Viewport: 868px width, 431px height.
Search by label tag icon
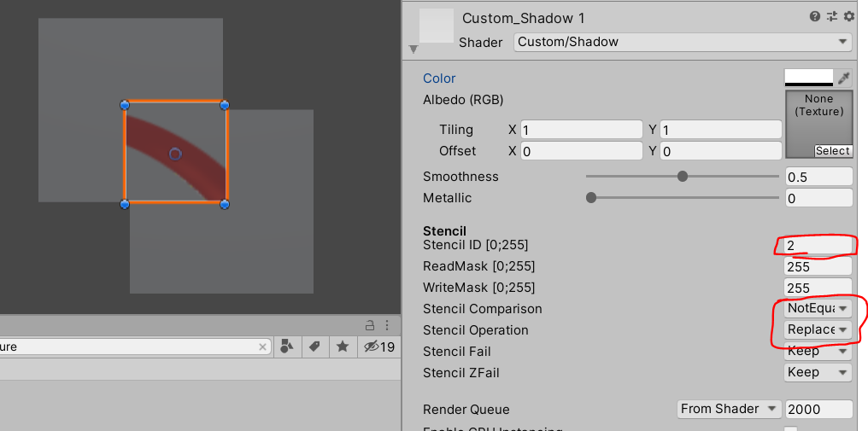[314, 347]
